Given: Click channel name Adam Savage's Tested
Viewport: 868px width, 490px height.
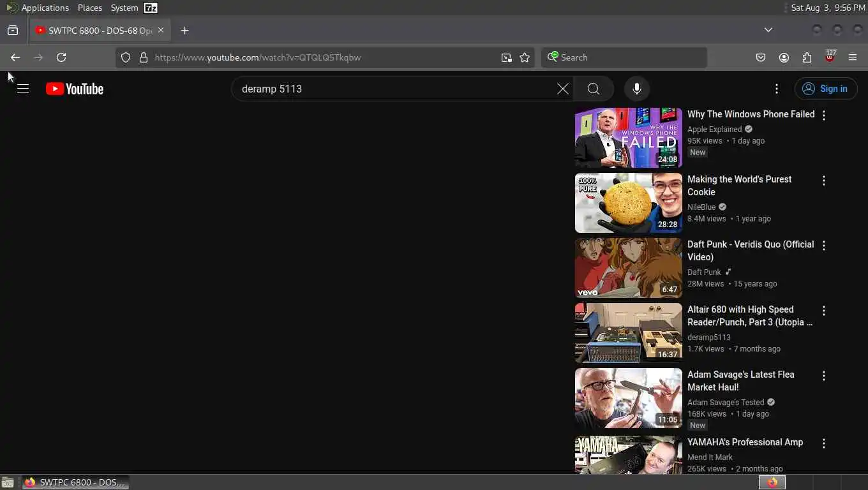Looking at the screenshot, I should click(x=726, y=402).
